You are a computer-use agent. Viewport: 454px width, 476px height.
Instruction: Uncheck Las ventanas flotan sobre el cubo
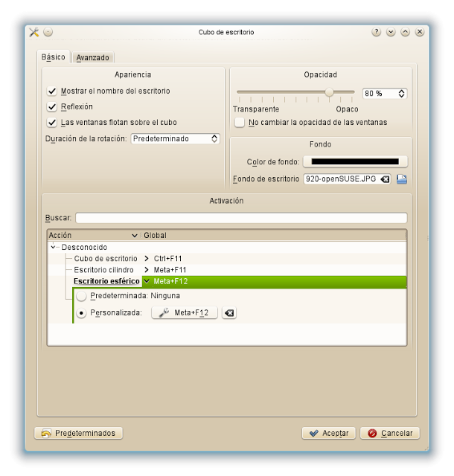52,123
